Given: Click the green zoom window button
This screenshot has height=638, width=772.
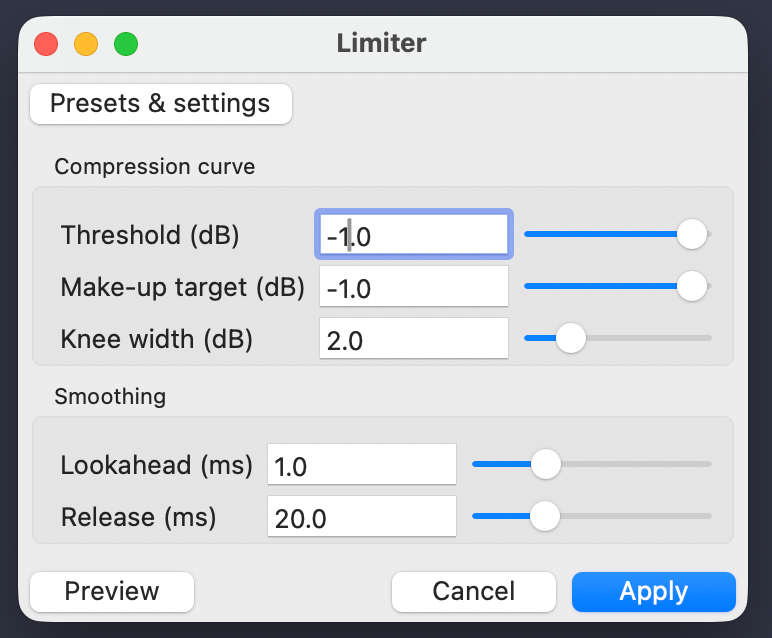Looking at the screenshot, I should click(126, 44).
